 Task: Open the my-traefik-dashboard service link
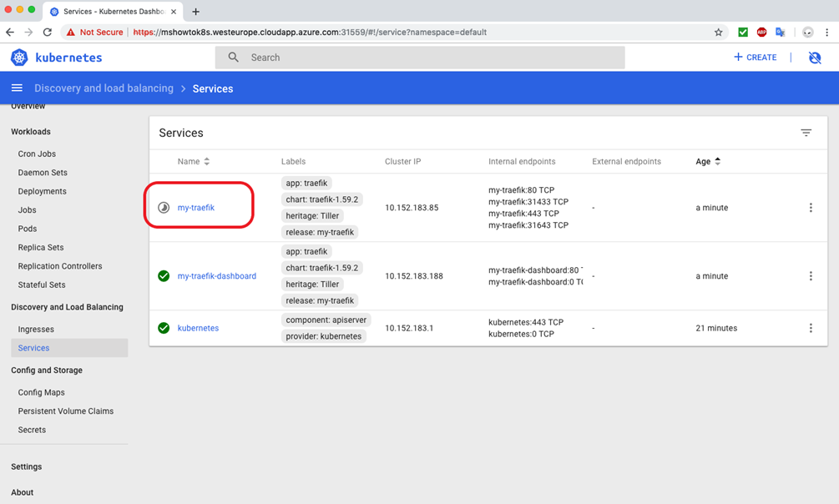coord(217,276)
